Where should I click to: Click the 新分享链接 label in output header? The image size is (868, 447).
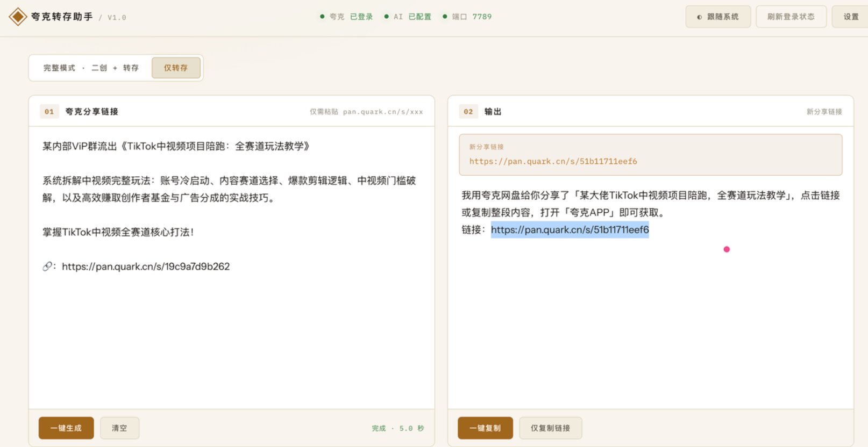[x=824, y=112]
